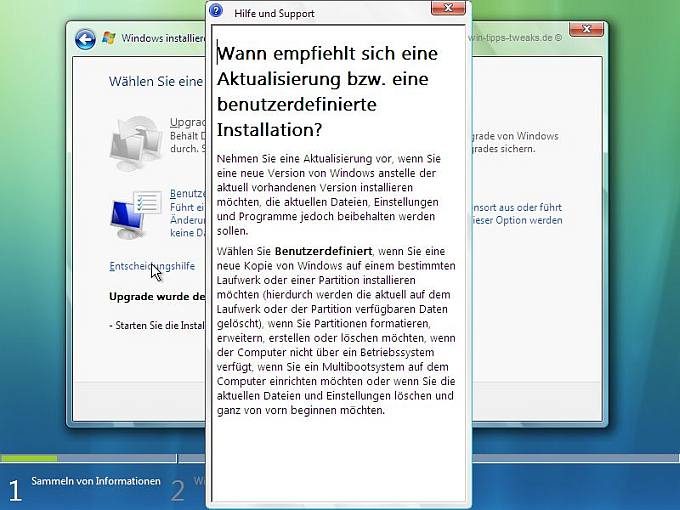Select the Benutzerdefiniert monitor checklist icon
This screenshot has width=680, height=510.
(136, 214)
